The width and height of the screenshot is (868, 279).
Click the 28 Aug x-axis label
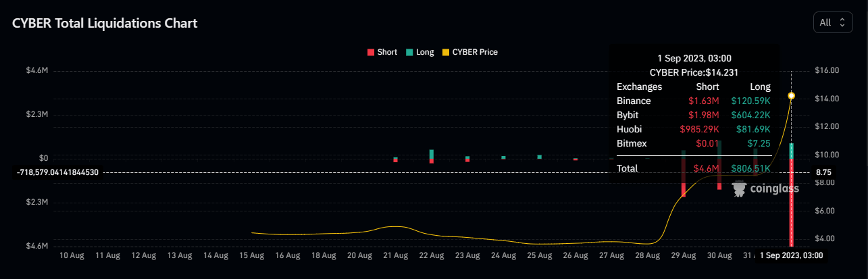point(647,256)
